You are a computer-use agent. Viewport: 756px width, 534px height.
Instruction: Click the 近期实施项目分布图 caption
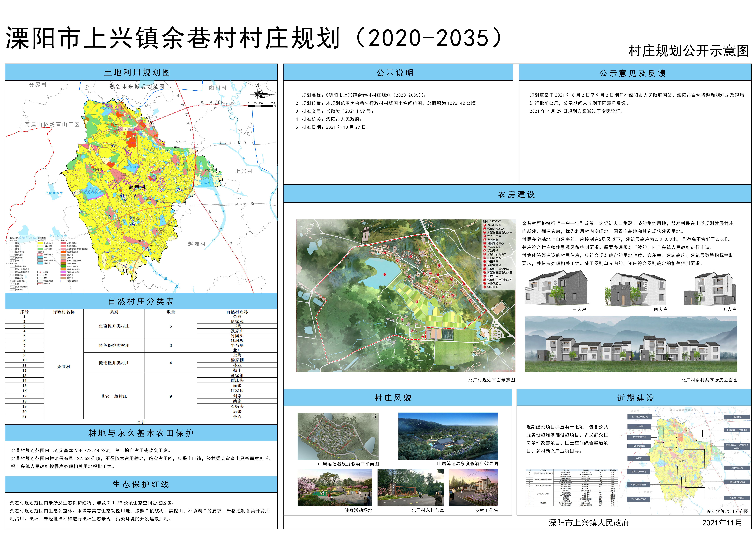727,511
